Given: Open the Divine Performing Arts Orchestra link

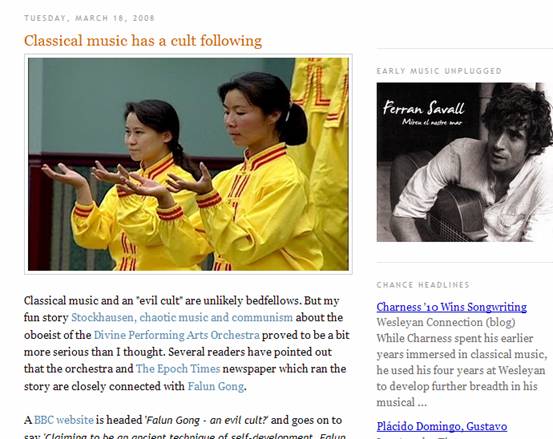Looking at the screenshot, I should 176,335.
